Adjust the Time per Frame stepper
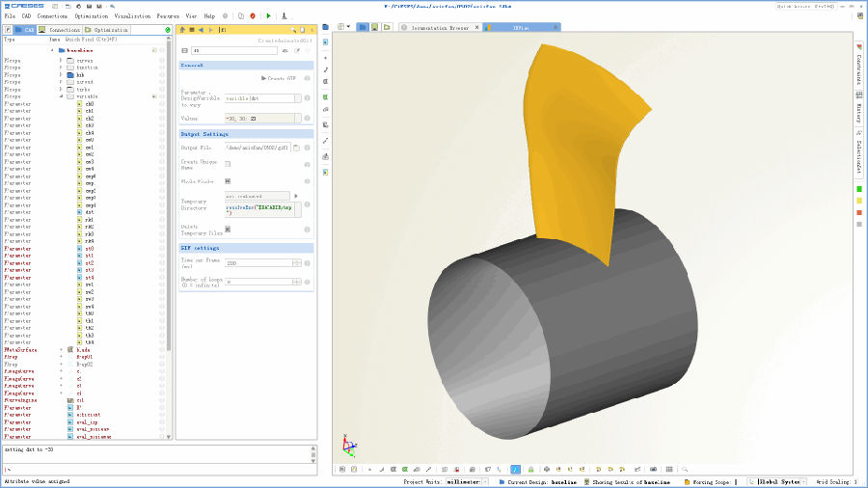This screenshot has width=868, height=488. coord(297,263)
